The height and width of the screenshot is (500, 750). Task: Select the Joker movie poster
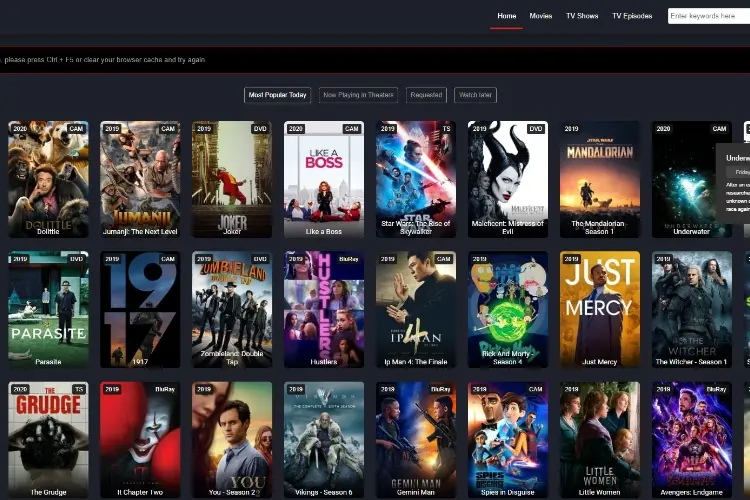point(232,179)
